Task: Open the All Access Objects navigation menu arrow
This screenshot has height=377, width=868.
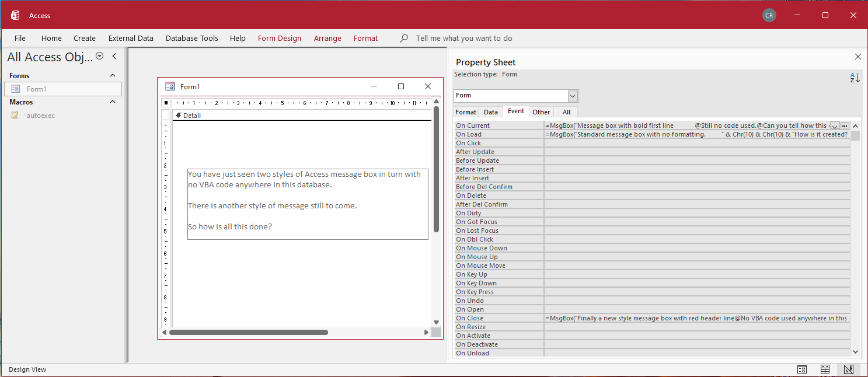Action: (100, 56)
